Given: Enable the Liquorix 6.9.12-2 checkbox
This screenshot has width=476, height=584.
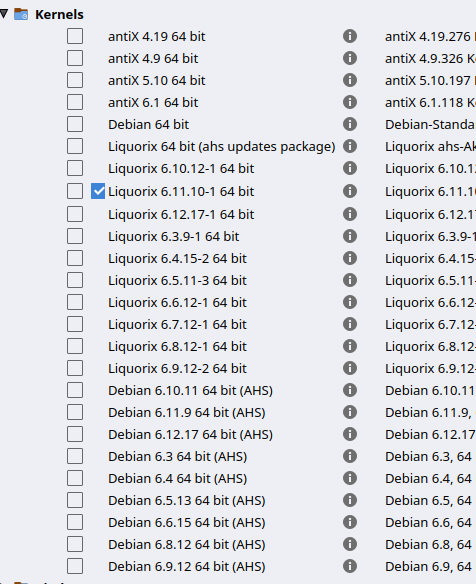Looking at the screenshot, I should [75, 368].
